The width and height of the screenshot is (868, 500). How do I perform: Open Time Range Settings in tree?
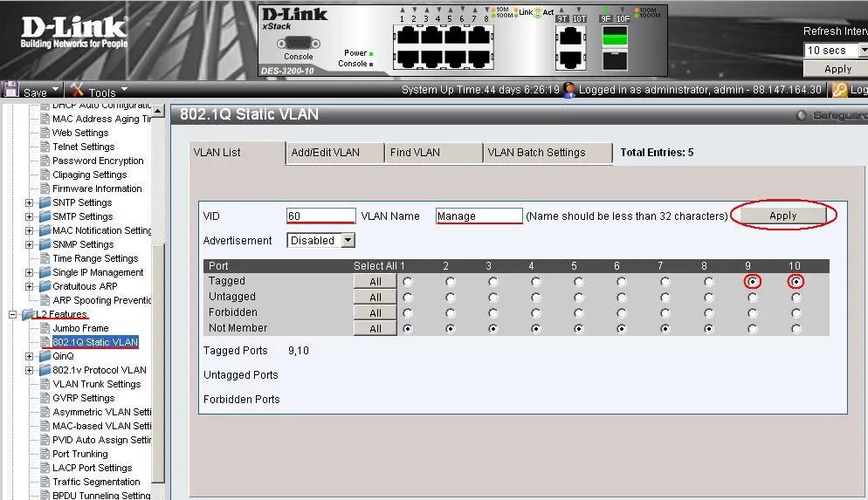click(95, 258)
